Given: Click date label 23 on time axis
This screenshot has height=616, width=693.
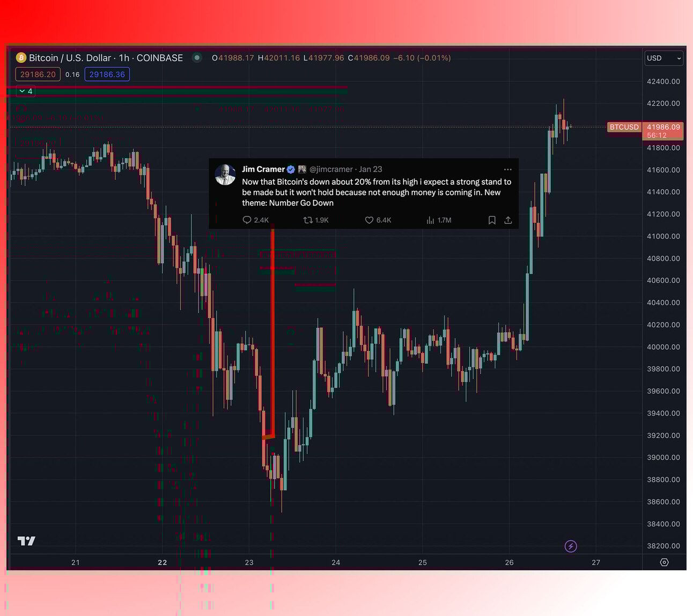Looking at the screenshot, I should (249, 562).
